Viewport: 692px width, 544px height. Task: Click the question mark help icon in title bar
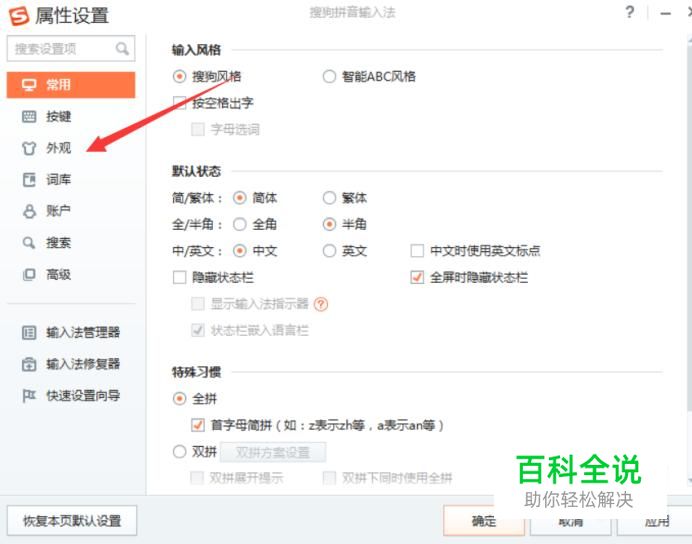[630, 12]
